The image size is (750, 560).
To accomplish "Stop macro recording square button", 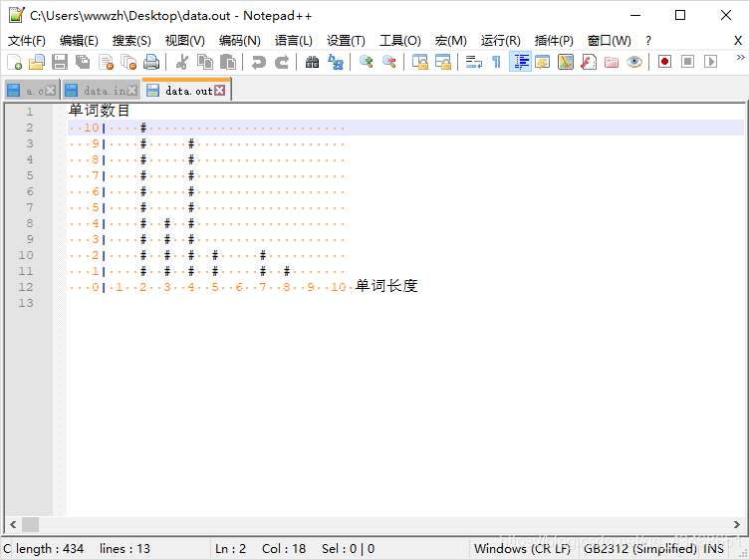I will [x=688, y=62].
